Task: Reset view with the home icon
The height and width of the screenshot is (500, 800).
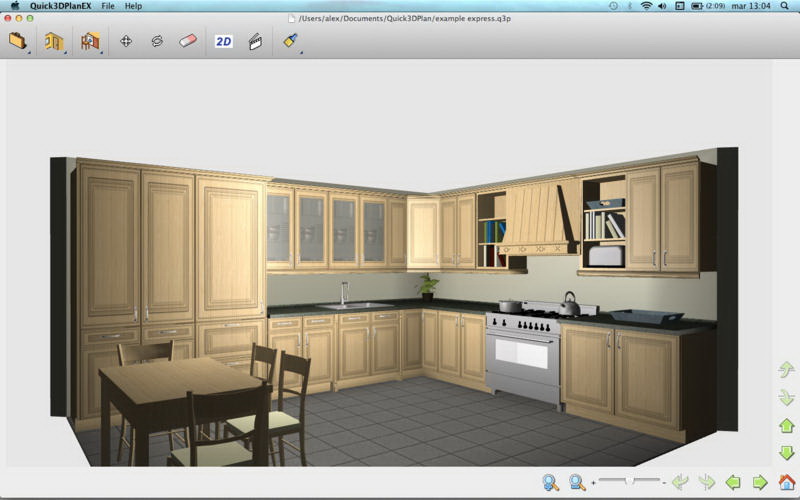Action: [x=787, y=482]
